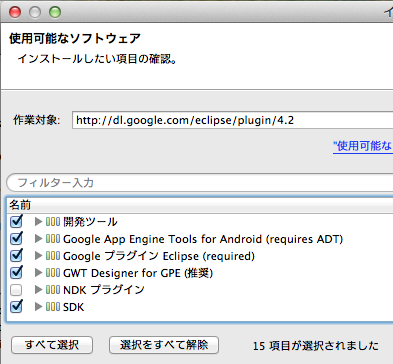393x364 pixels.
Task: Click the green zoom window button
Action: point(55,12)
